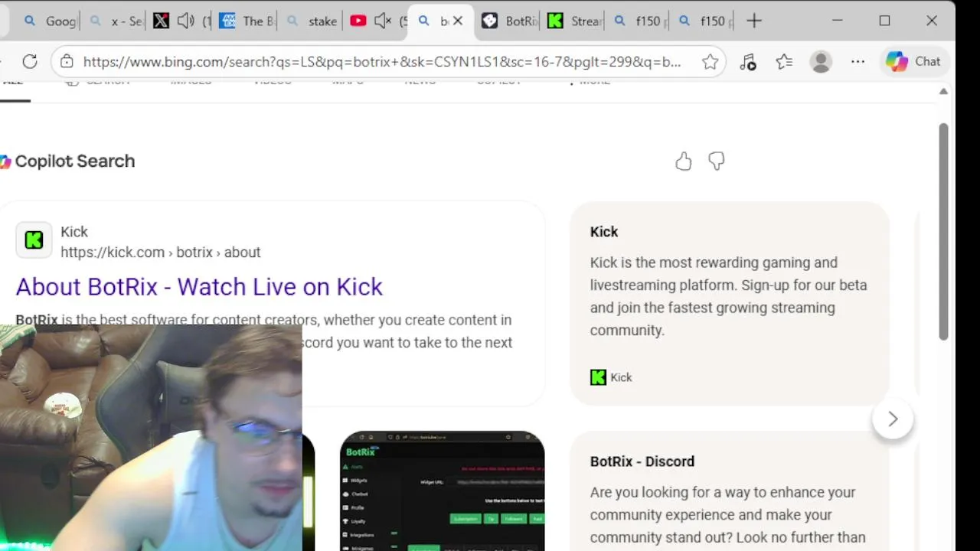Open Edge Settings and more menu
This screenshot has height=551, width=980.
pyautogui.click(x=857, y=62)
